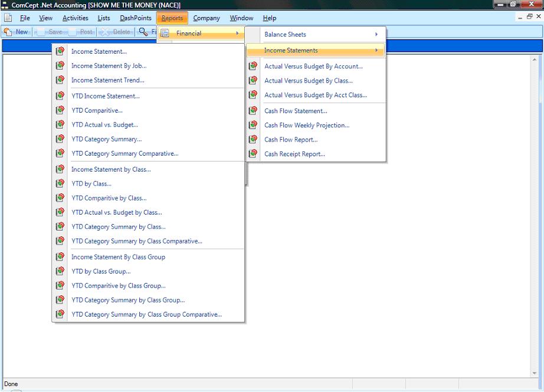Viewport: 544px width, 392px height.
Task: Open the Activities menu
Action: pos(76,18)
